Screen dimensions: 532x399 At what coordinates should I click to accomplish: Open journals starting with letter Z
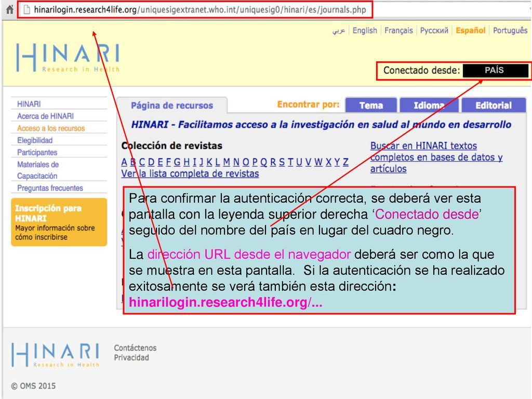coord(345,162)
